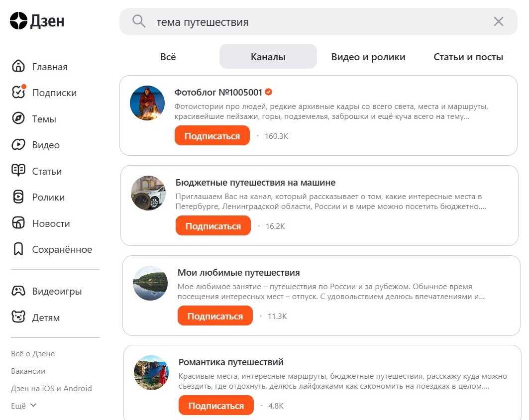Open Мои любимые путешествия title
The height and width of the screenshot is (420, 529).
[x=238, y=273]
